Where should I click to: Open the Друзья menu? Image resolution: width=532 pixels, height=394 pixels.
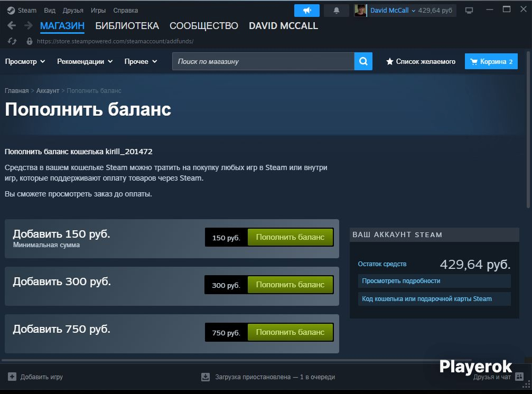point(73,11)
